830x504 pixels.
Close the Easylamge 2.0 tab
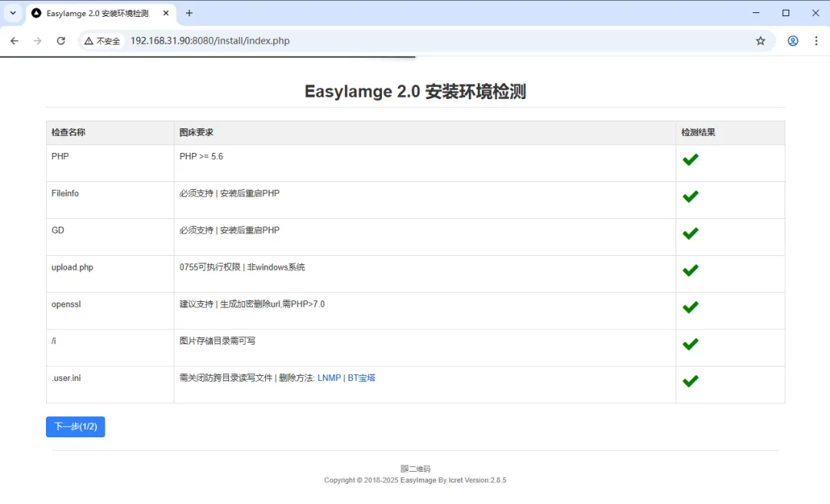165,13
